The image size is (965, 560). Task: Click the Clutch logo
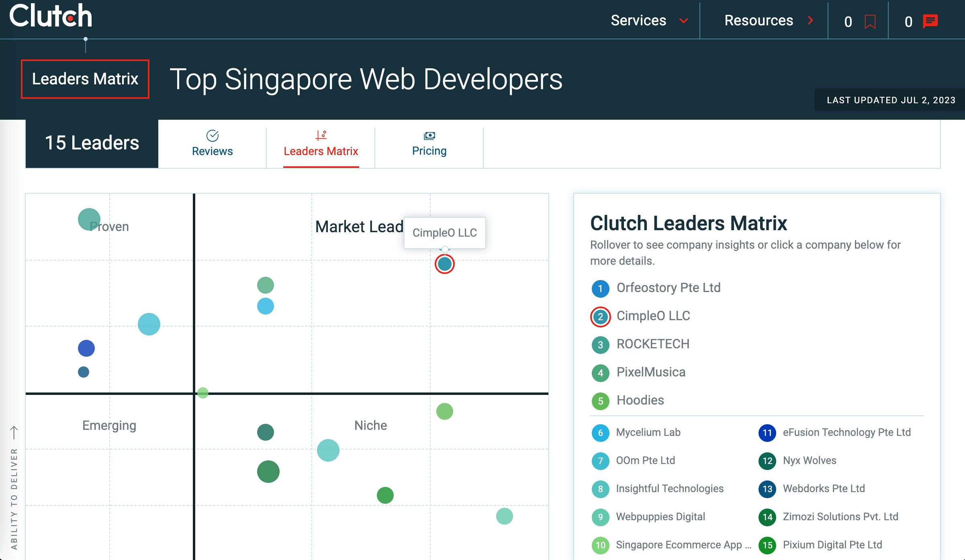51,16
